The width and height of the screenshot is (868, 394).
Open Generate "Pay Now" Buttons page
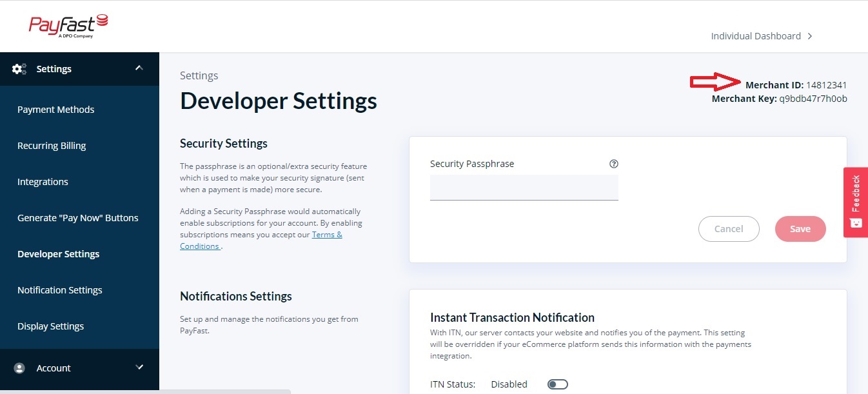click(x=78, y=218)
